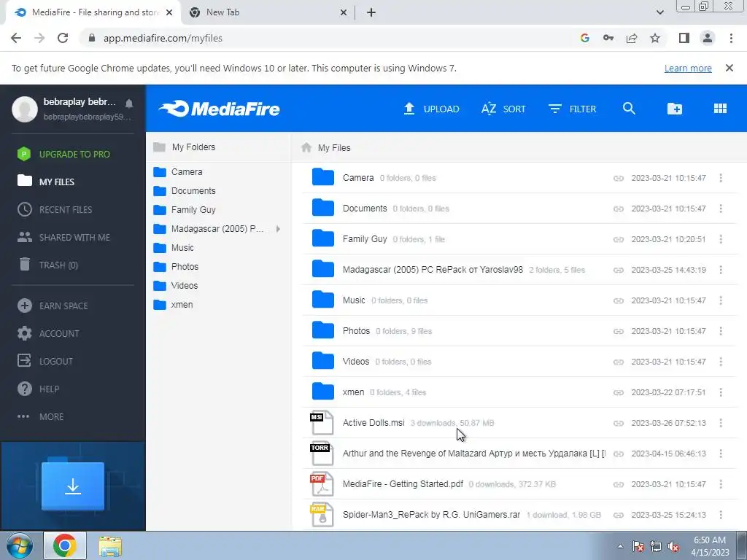Open Chrome's three-dot menu

pyautogui.click(x=731, y=38)
